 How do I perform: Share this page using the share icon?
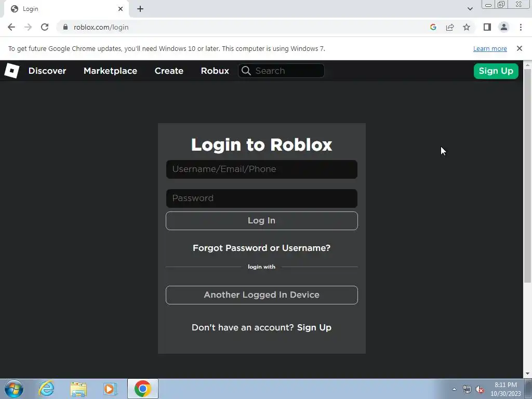[x=450, y=27]
